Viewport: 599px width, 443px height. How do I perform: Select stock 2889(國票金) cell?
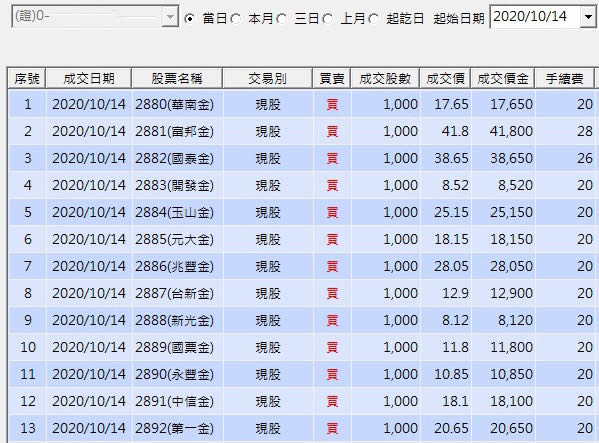pyautogui.click(x=177, y=347)
